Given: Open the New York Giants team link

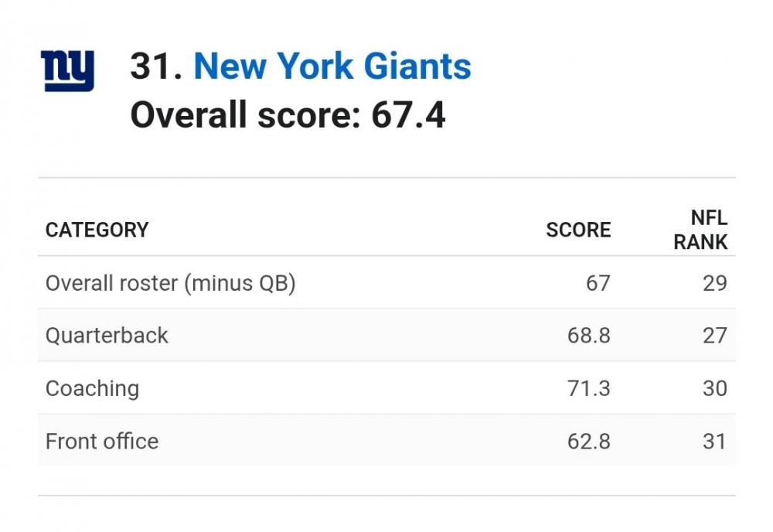Looking at the screenshot, I should (x=332, y=66).
